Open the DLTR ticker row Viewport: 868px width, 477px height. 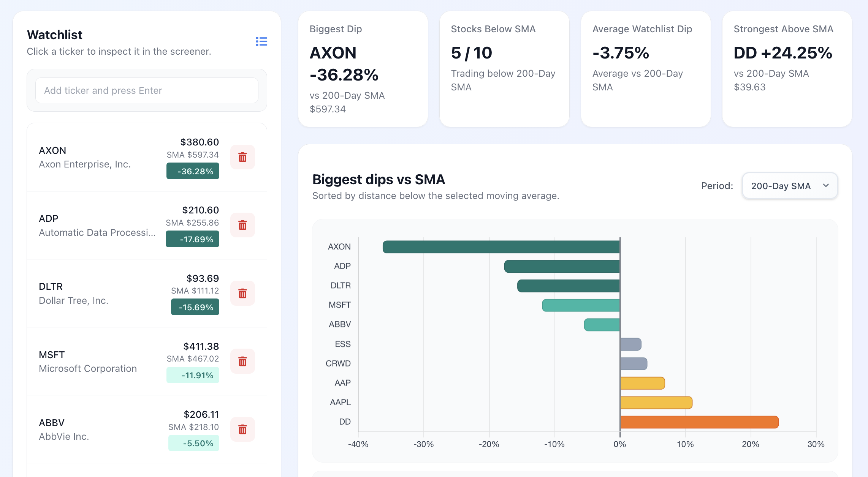pyautogui.click(x=147, y=293)
